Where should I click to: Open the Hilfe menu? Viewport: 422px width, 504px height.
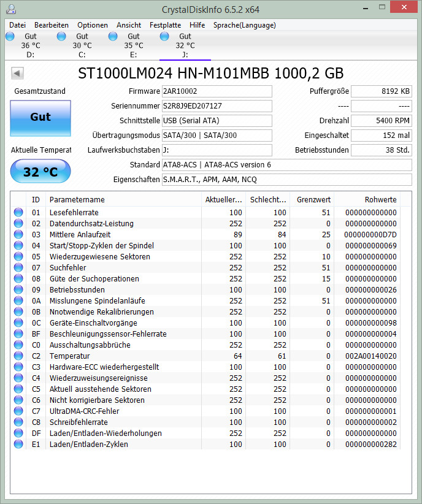point(197,25)
